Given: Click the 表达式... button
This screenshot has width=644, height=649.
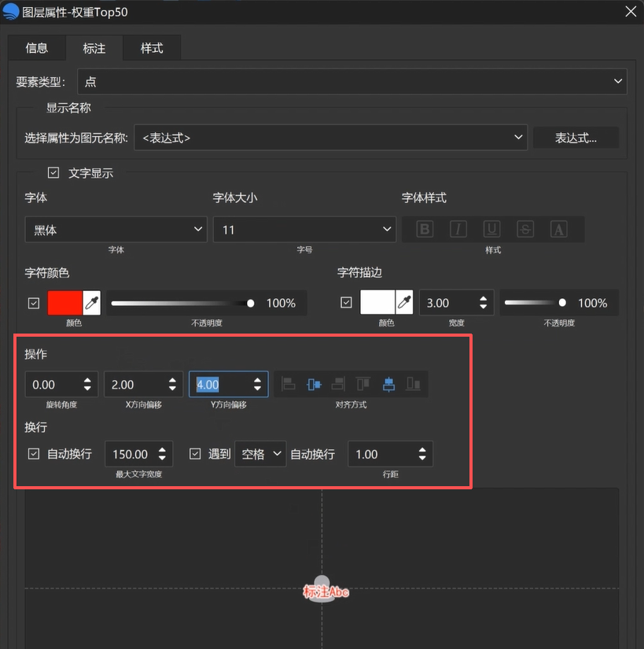Looking at the screenshot, I should 576,138.
